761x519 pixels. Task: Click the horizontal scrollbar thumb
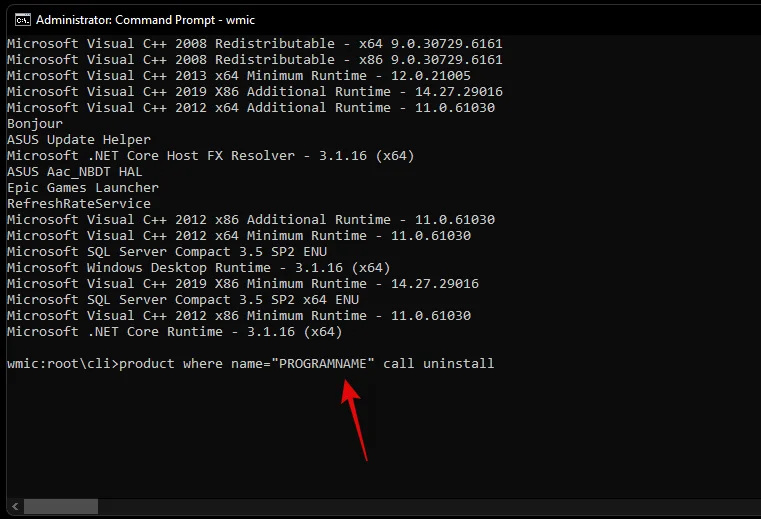point(61,506)
